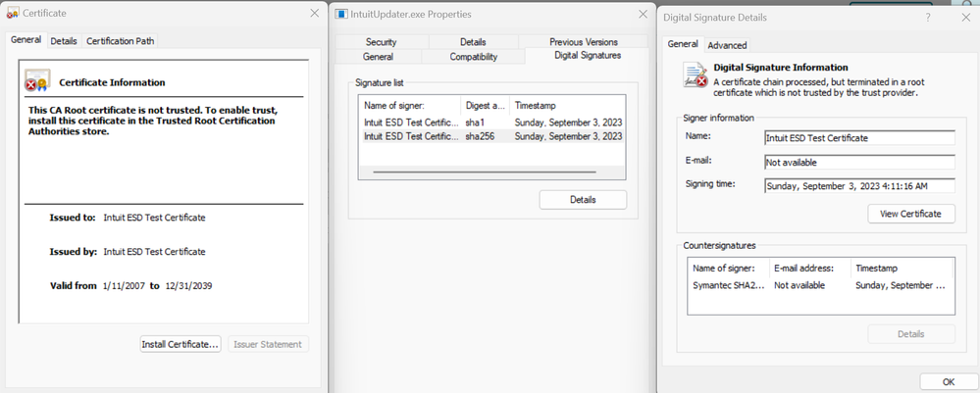Click the Certificate window title icon

pos(13,13)
